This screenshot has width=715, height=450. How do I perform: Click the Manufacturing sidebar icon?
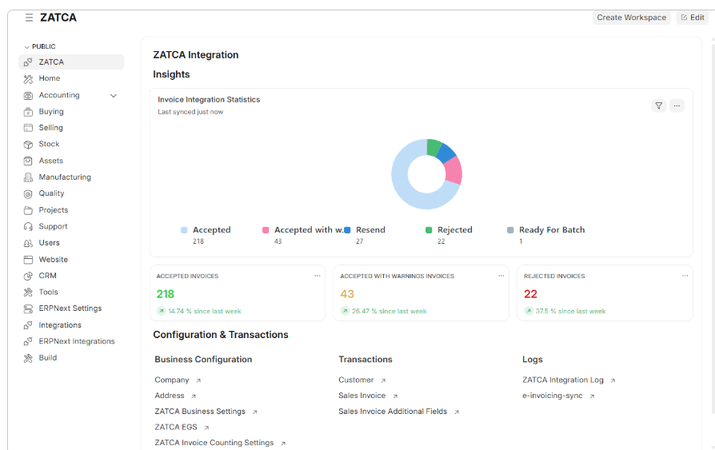click(28, 177)
